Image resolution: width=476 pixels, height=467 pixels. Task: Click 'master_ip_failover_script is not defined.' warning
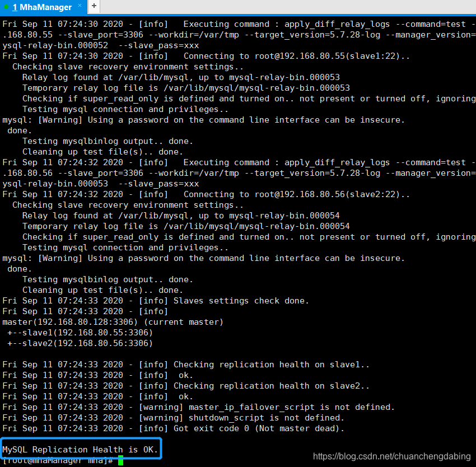(x=199, y=407)
